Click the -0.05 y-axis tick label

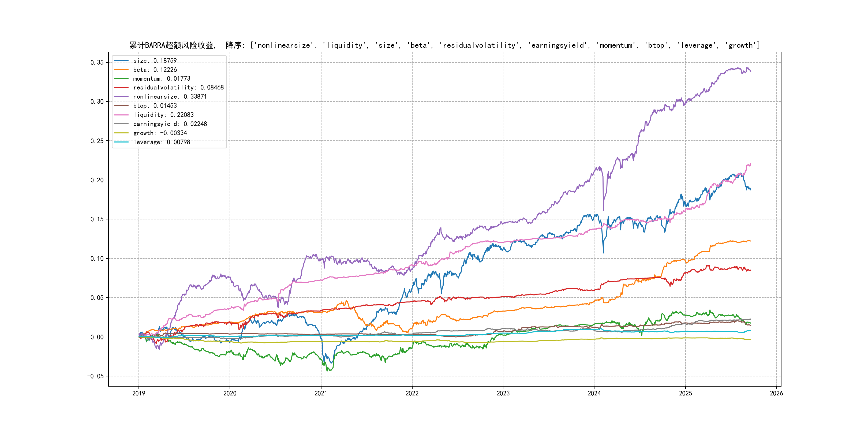[95, 376]
